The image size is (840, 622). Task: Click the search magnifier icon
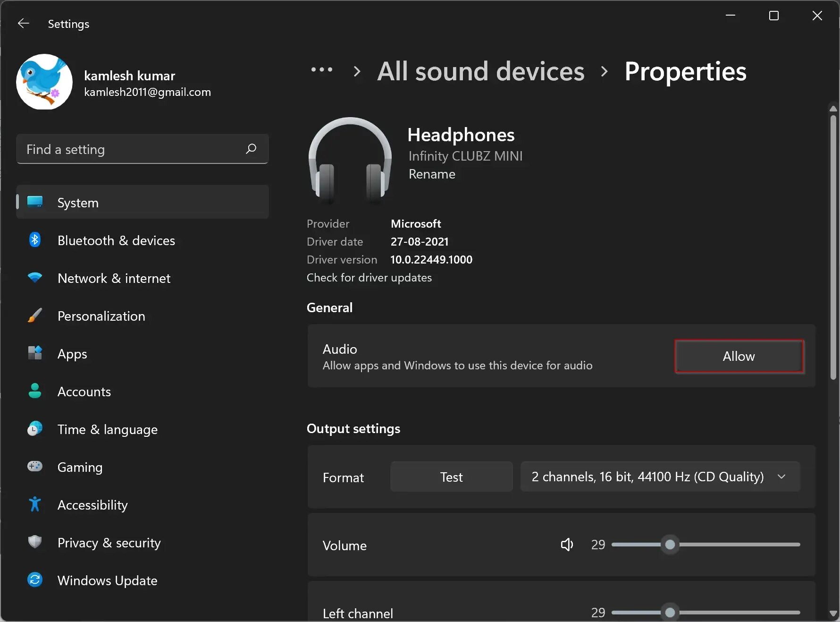click(251, 149)
